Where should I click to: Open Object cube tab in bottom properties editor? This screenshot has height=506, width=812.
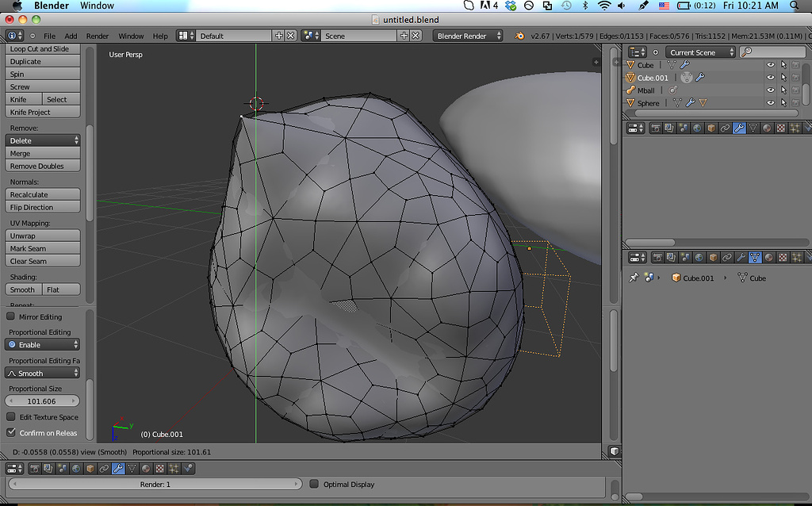click(90, 469)
